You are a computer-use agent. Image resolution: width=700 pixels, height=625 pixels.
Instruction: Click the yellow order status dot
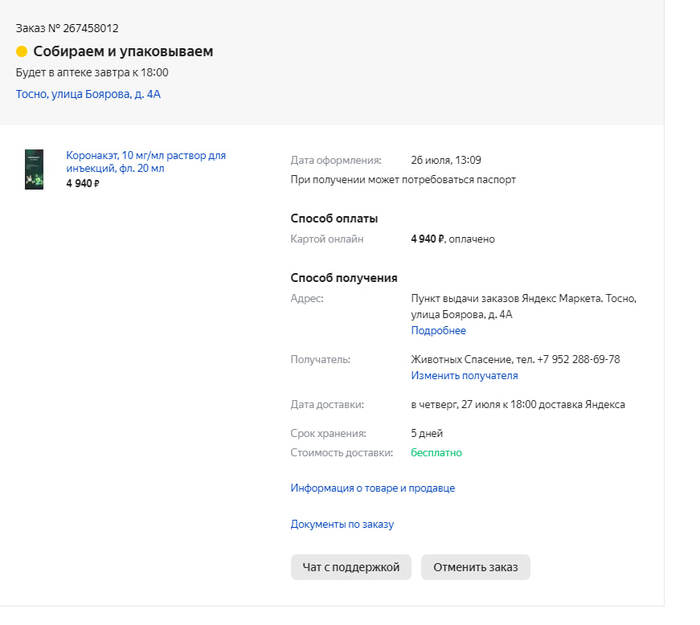pos(22,52)
